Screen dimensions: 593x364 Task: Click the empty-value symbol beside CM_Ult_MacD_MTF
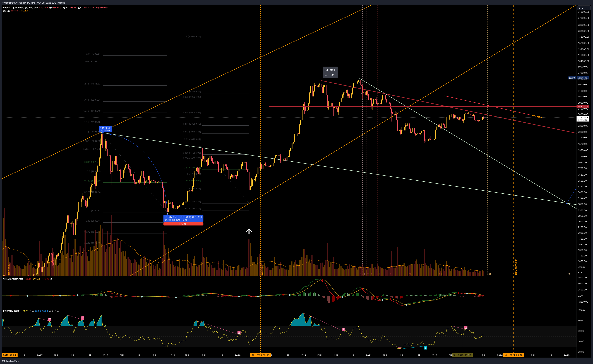(x=51, y=279)
